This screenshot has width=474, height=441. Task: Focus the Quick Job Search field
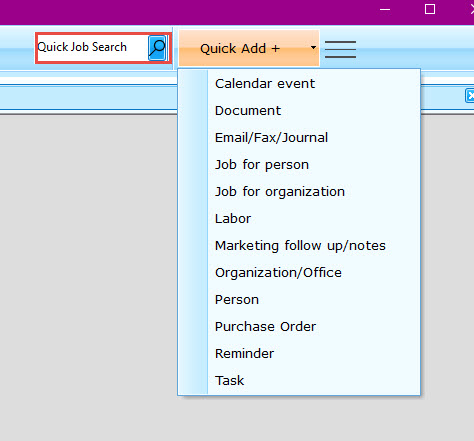[x=92, y=47]
